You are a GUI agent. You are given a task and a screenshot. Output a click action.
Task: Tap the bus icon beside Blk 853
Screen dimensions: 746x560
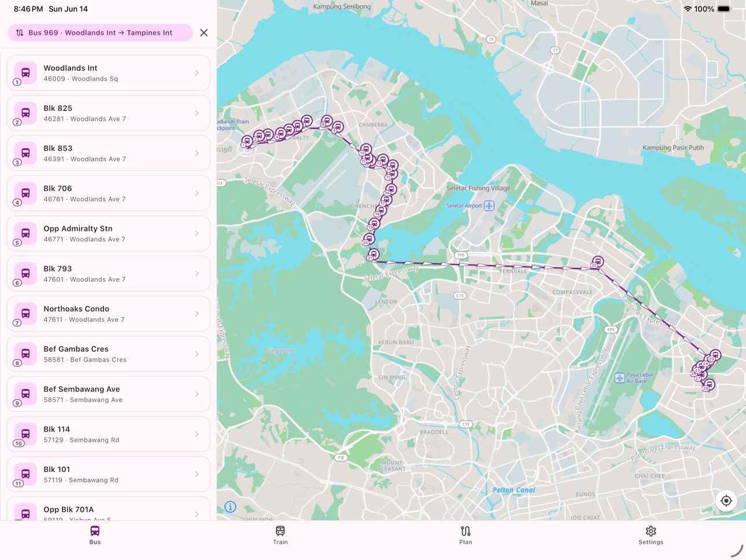[25, 153]
